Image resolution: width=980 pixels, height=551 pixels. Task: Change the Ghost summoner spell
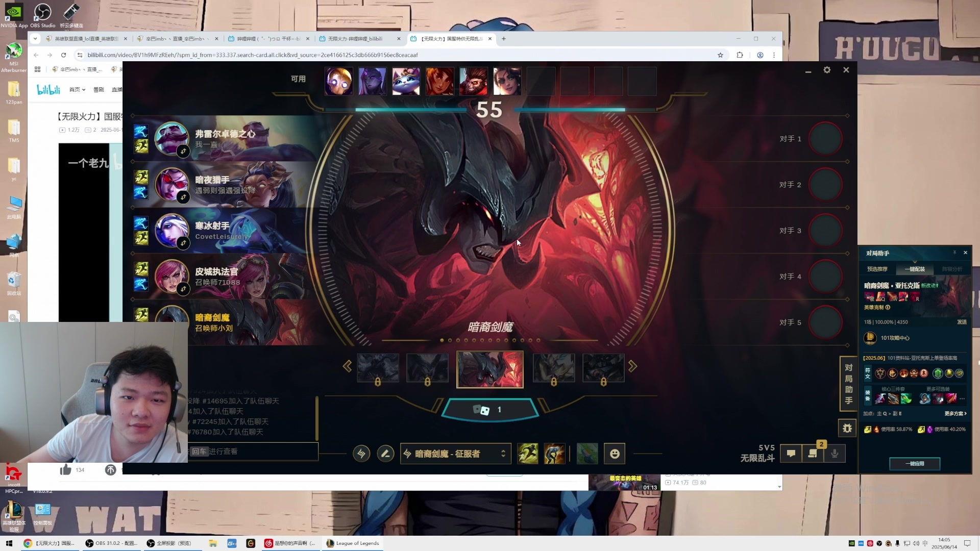528,454
